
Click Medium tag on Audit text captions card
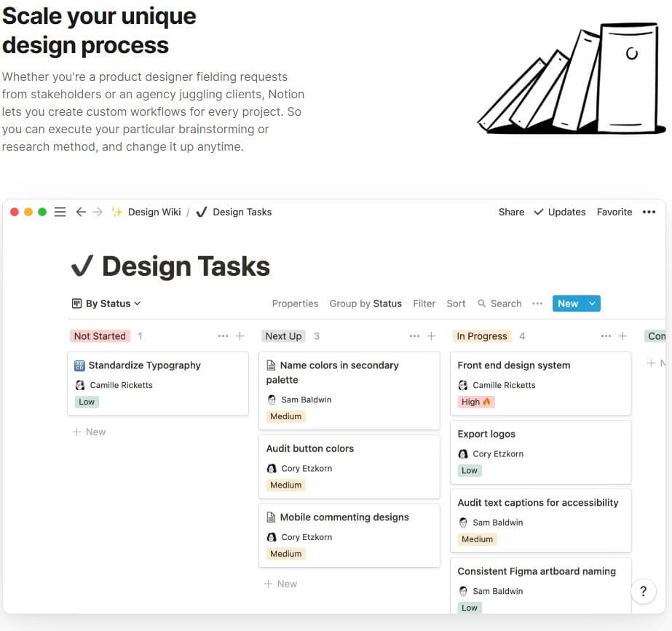coord(477,539)
